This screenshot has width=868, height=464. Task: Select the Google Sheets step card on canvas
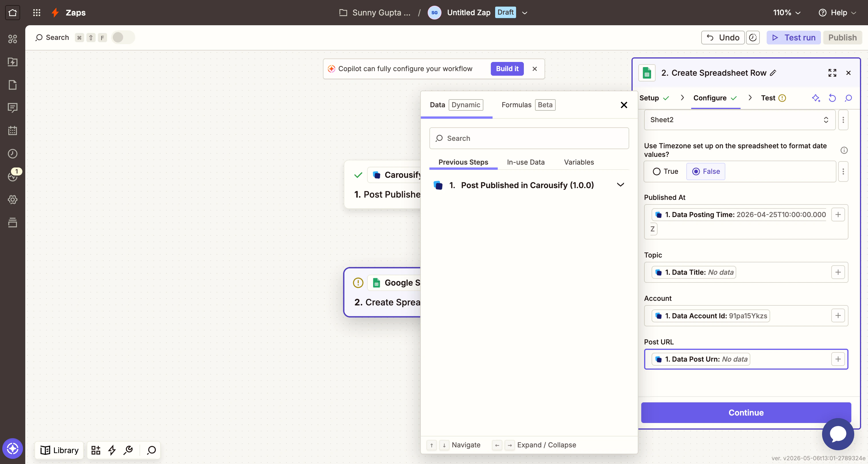click(382, 292)
